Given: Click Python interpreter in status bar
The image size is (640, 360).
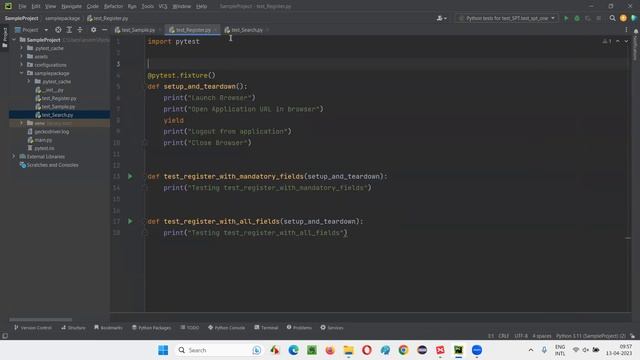Looking at the screenshot, I should [591, 336].
